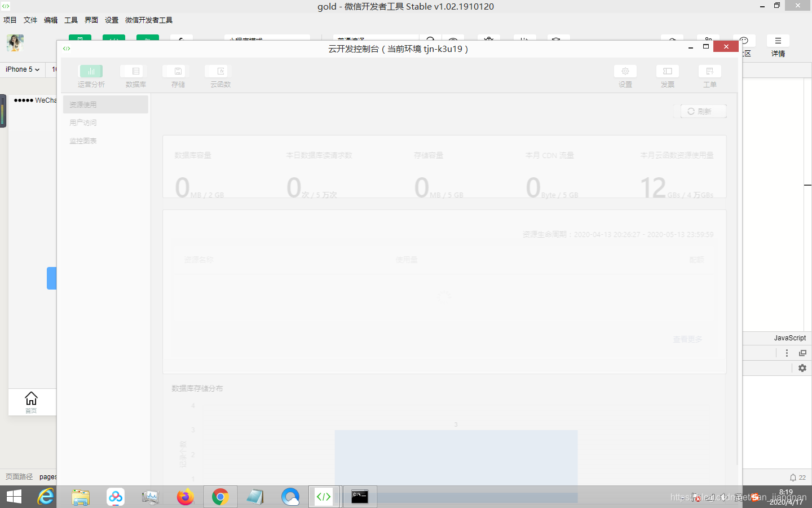The image size is (812, 508).
Task: Open the 详情 details panel
Action: coord(778,46)
